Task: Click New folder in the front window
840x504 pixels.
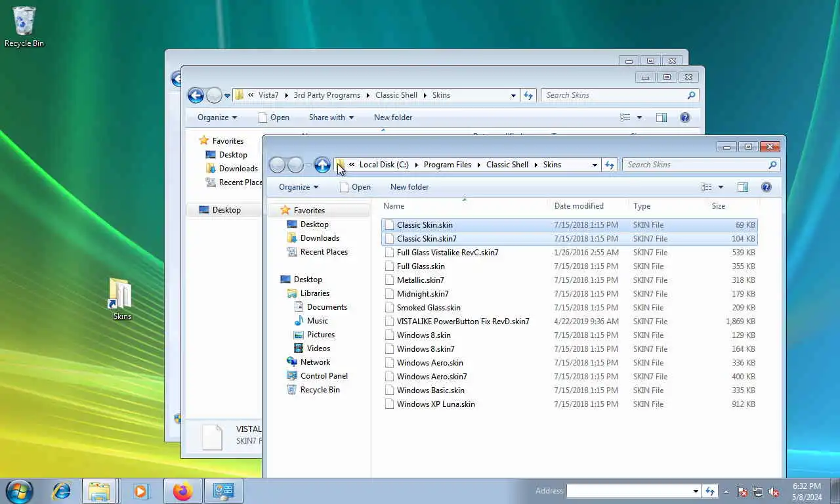Action: coord(409,187)
